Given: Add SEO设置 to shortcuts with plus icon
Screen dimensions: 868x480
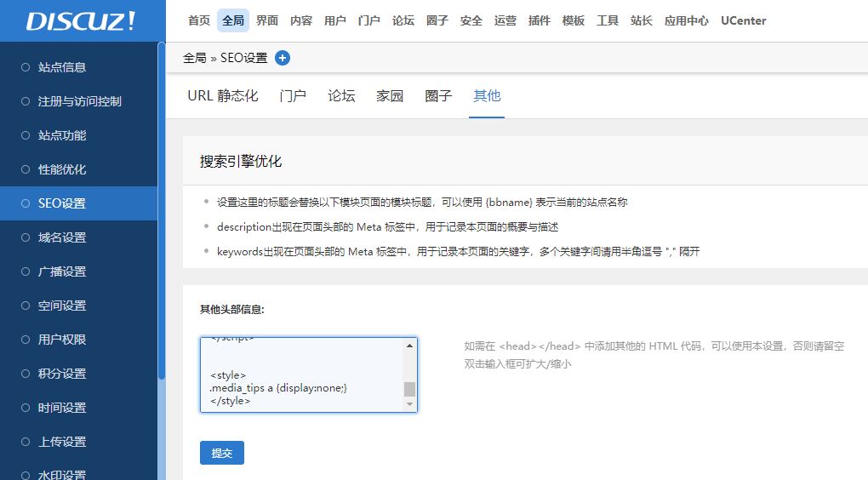Looking at the screenshot, I should point(283,58).
